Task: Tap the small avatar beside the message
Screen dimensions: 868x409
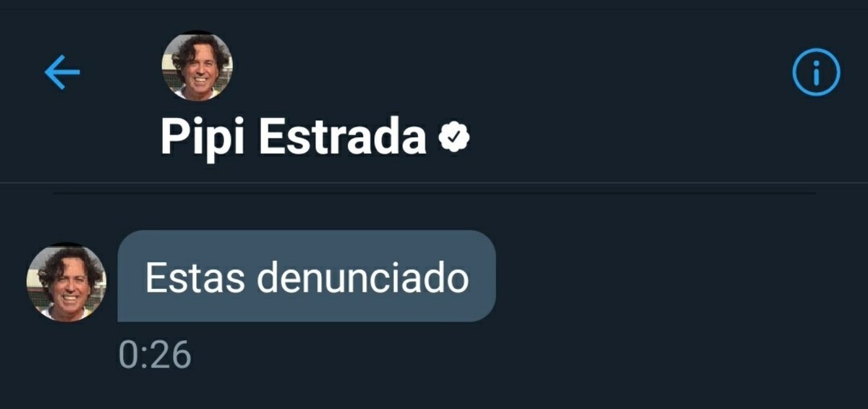Action: 66,282
